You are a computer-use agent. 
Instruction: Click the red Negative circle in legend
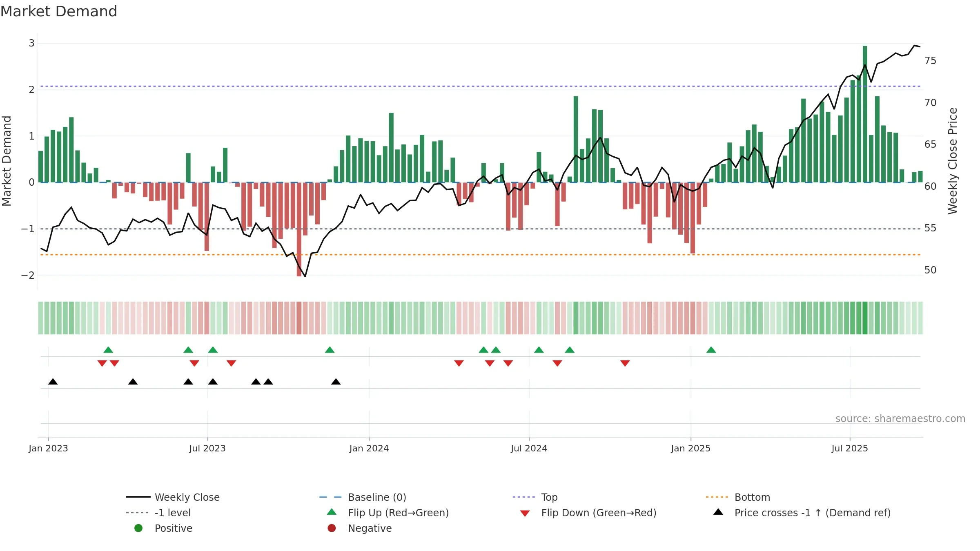[332, 528]
